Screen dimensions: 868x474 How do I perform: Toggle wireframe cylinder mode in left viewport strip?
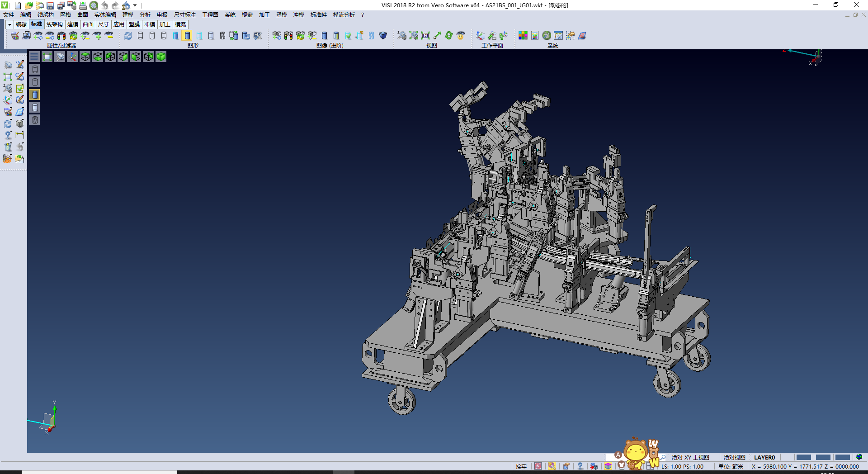(35, 69)
